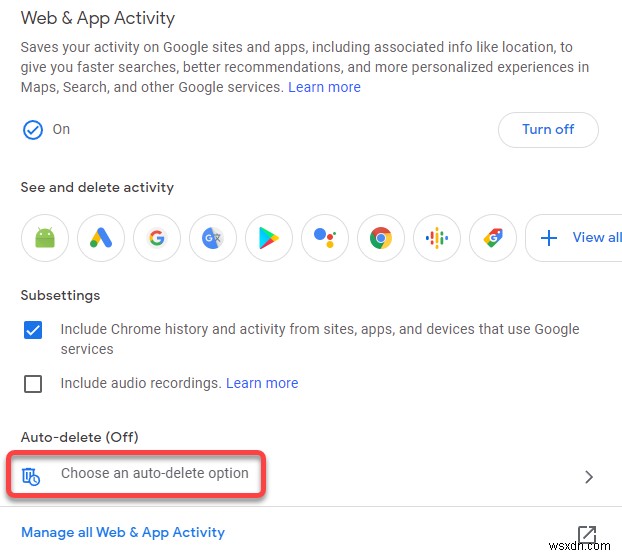Screen dimensions: 622x556
Task: Open Learn more link after Google services description
Action: click(324, 87)
